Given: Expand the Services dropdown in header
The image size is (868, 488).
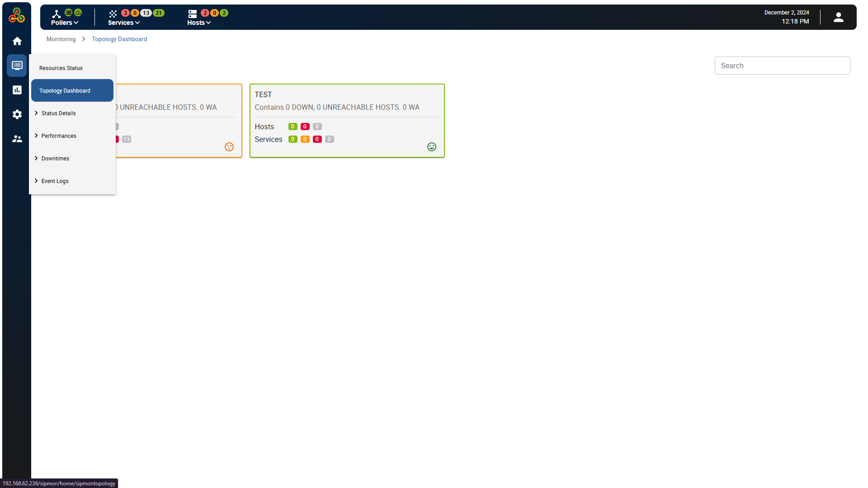Looking at the screenshot, I should pos(123,23).
